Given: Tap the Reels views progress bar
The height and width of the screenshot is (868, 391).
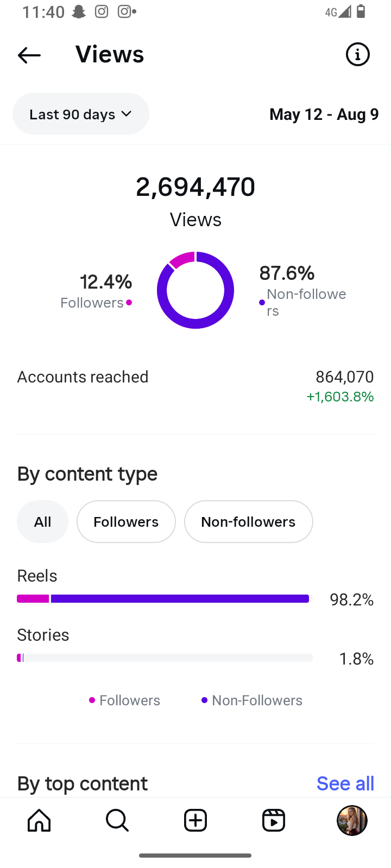Looking at the screenshot, I should [x=165, y=599].
